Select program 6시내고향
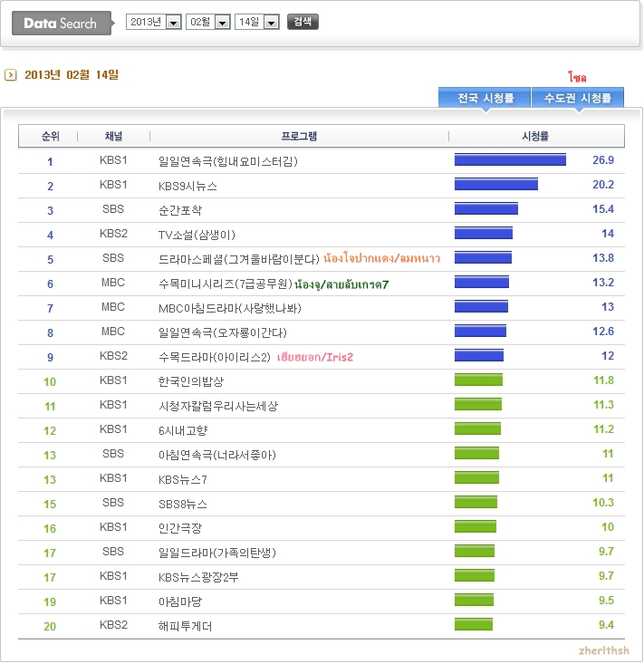The height and width of the screenshot is (664, 644). pyautogui.click(x=183, y=430)
